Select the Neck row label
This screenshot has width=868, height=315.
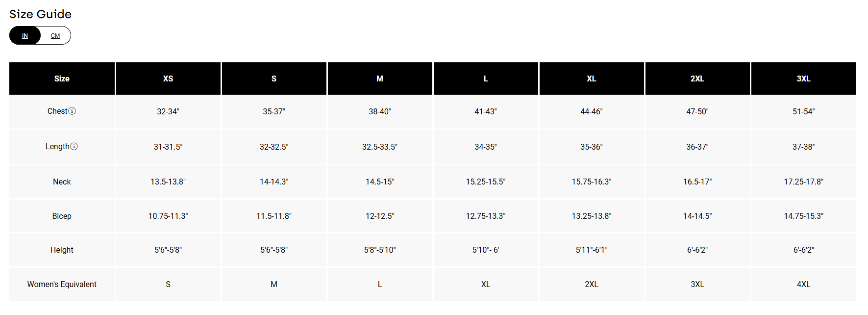click(x=62, y=182)
